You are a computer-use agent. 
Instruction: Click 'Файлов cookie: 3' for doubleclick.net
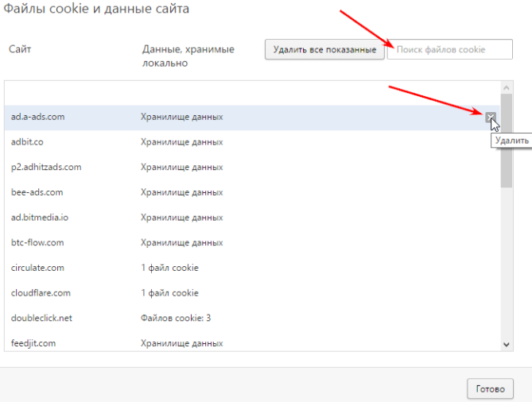click(176, 318)
